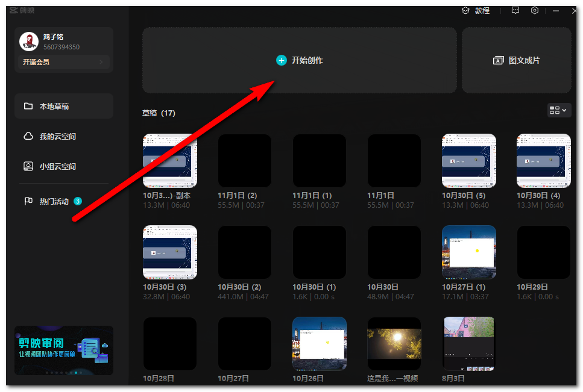The height and width of the screenshot is (392, 583).
Task: Open the draft grid view layout dropdown
Action: click(x=558, y=110)
